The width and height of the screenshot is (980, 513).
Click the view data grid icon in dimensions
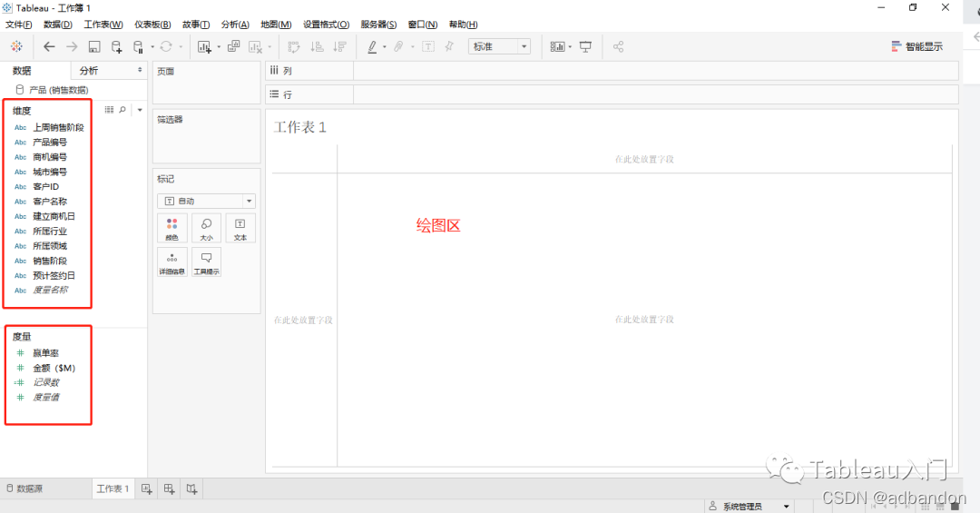110,110
